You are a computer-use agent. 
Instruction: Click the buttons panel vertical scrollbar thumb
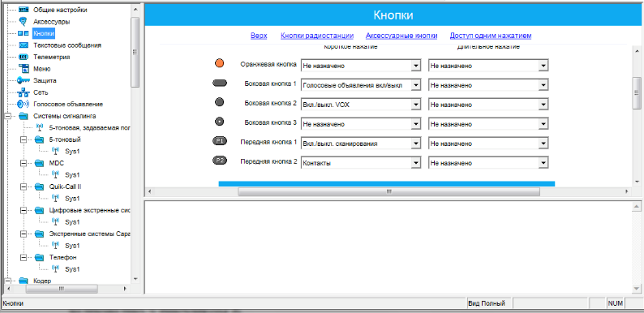pyautogui.click(x=637, y=92)
